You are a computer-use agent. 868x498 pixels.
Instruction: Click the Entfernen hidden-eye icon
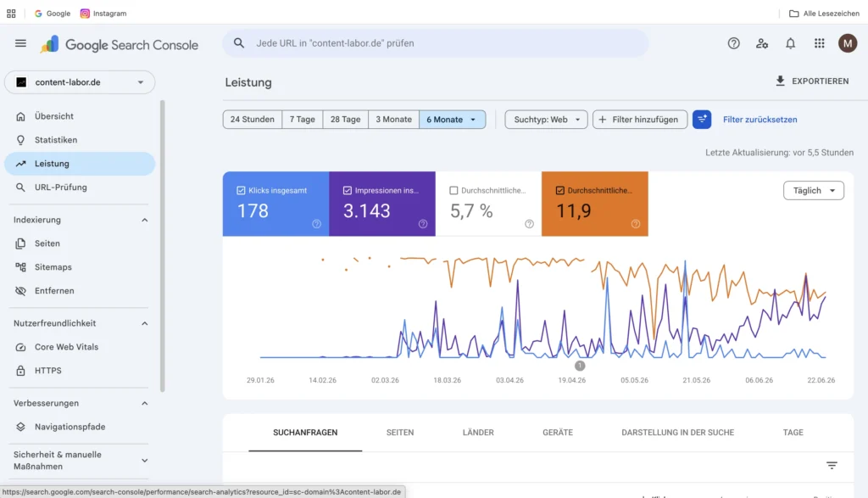(20, 291)
